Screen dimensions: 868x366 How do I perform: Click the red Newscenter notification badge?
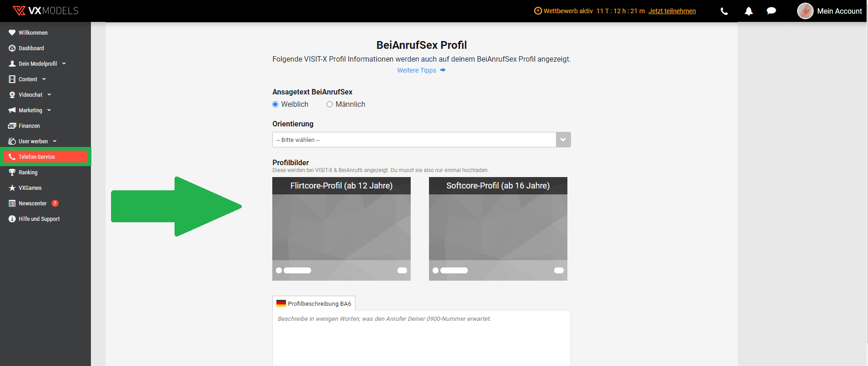pos(55,204)
